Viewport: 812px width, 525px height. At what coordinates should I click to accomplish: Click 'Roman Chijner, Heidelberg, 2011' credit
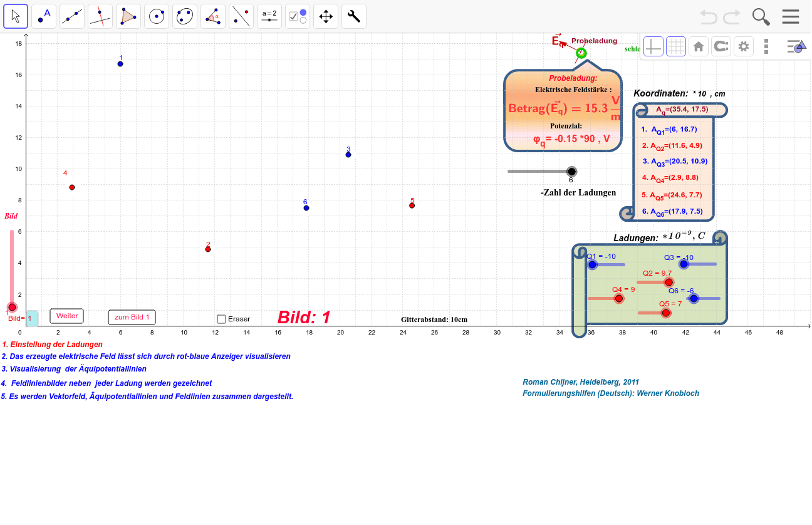pos(581,382)
